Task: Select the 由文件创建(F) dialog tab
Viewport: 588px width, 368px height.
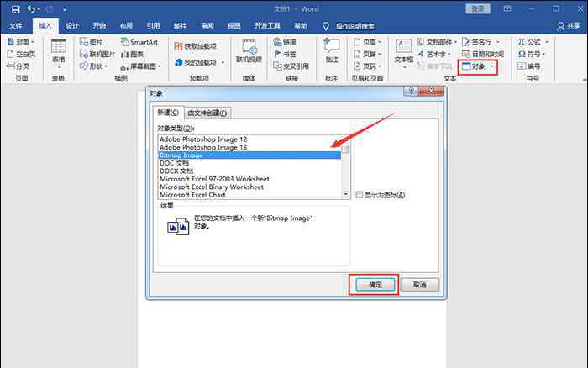Action: [x=207, y=113]
